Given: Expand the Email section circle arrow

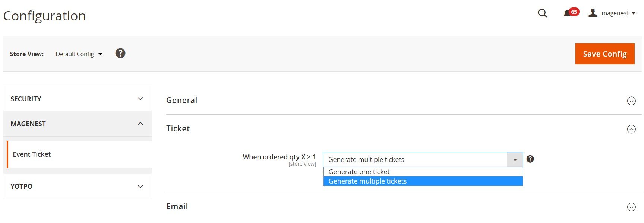Looking at the screenshot, I should (x=631, y=207).
